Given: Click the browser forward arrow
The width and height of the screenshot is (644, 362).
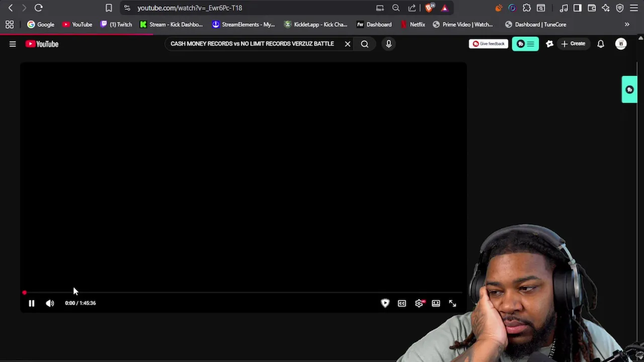Looking at the screenshot, I should [x=24, y=8].
